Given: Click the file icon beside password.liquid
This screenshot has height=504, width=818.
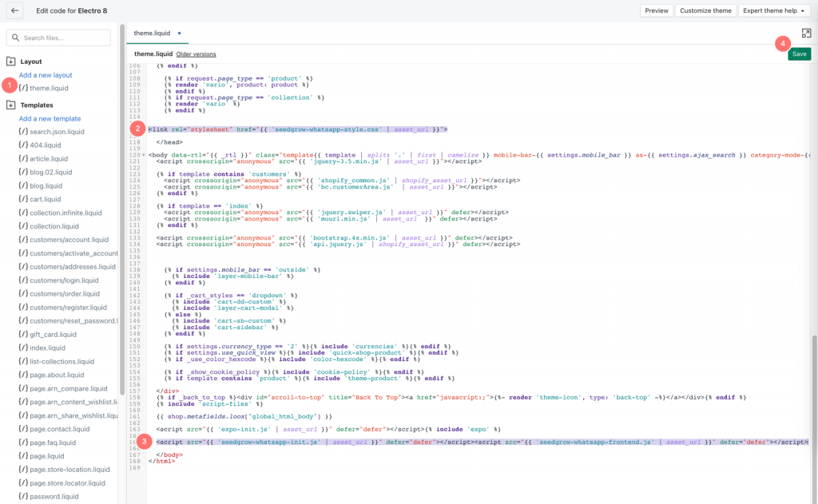Looking at the screenshot, I should click(22, 496).
